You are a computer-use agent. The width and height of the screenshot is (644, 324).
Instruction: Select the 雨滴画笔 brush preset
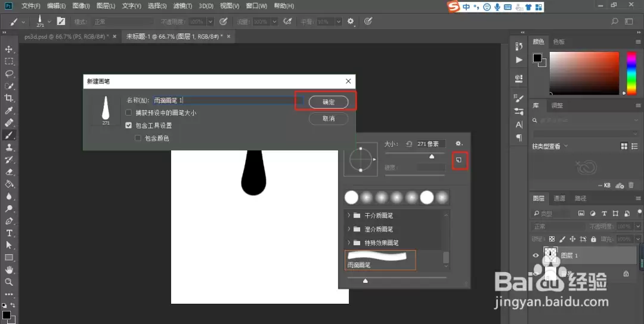pos(380,260)
